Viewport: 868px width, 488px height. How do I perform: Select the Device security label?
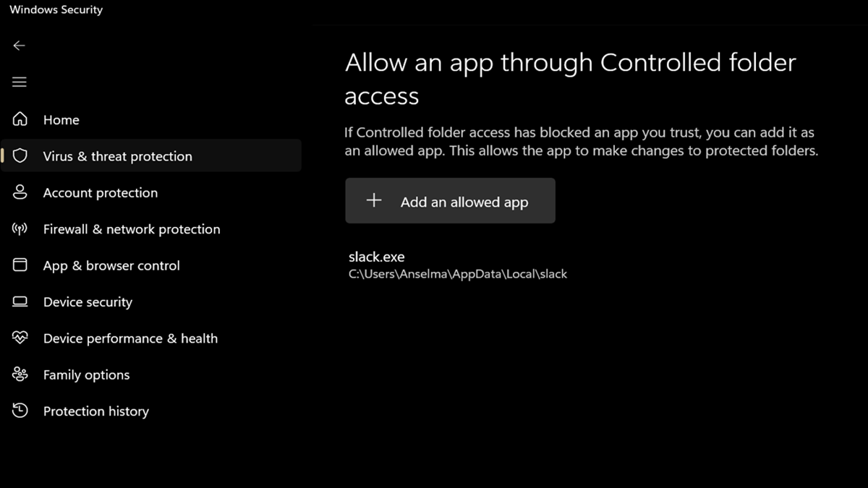[x=88, y=302]
